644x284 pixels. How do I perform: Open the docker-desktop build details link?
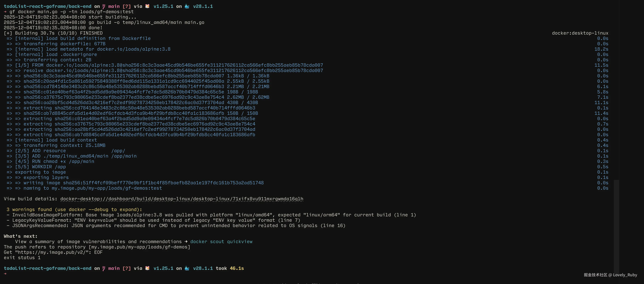(181, 199)
